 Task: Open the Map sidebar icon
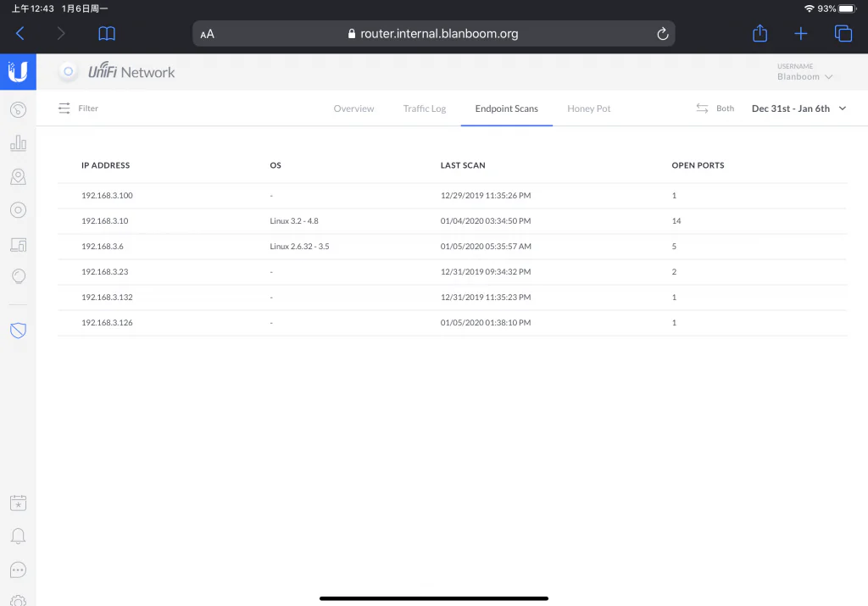[19, 176]
